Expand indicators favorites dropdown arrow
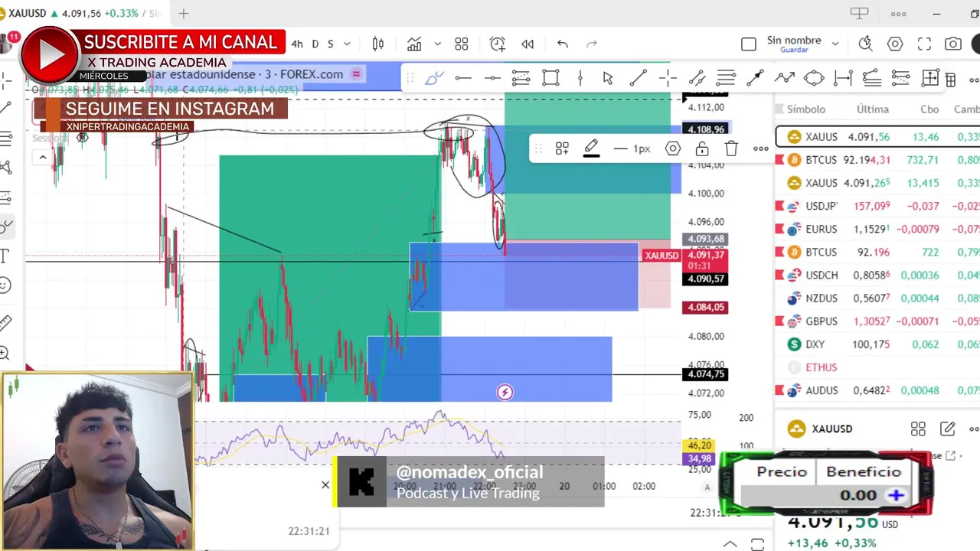This screenshot has height=551, width=980. coord(437,44)
